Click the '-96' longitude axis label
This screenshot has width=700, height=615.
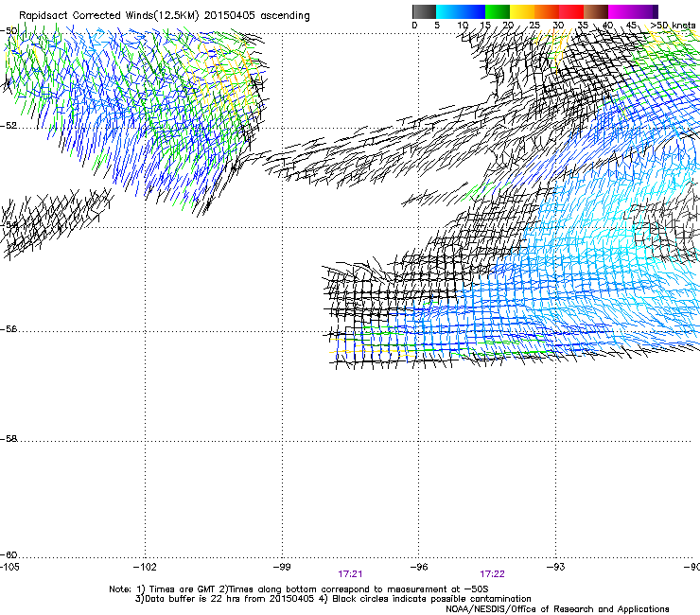tap(419, 567)
